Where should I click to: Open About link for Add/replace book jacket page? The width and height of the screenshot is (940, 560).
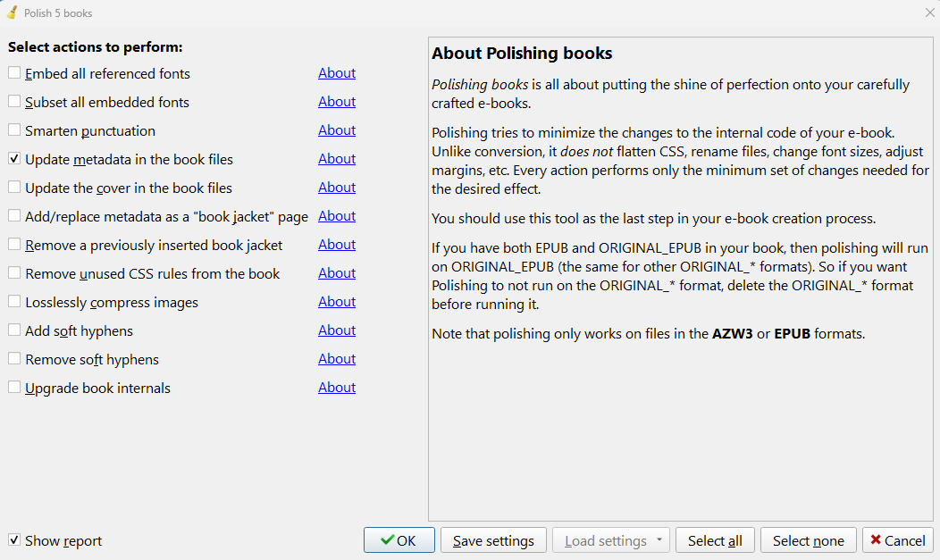(337, 215)
